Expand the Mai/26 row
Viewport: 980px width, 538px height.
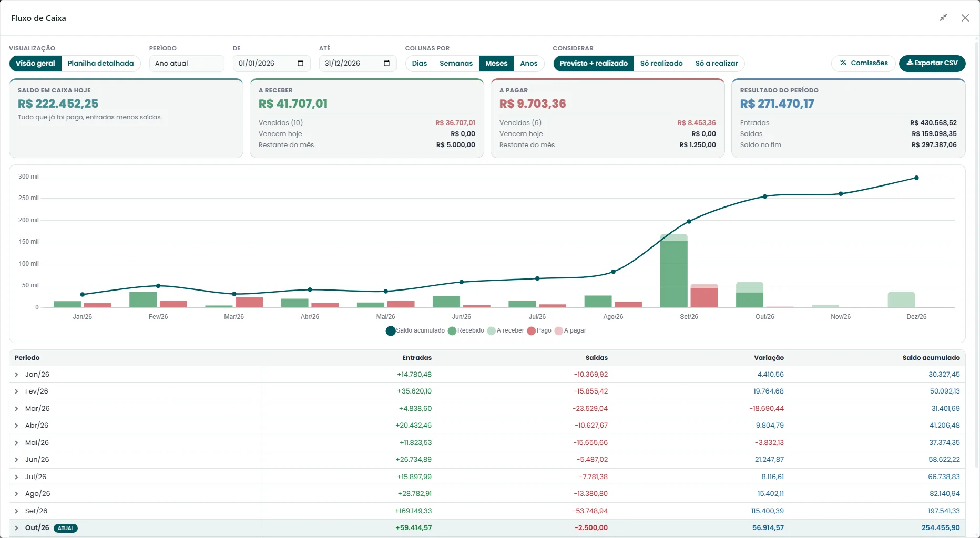[16, 443]
